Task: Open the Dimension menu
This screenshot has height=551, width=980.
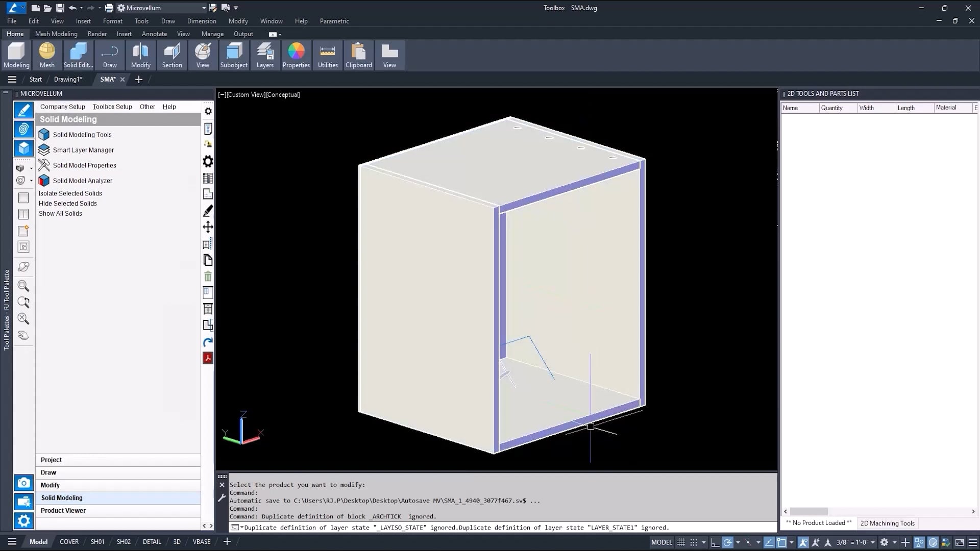Action: point(202,21)
